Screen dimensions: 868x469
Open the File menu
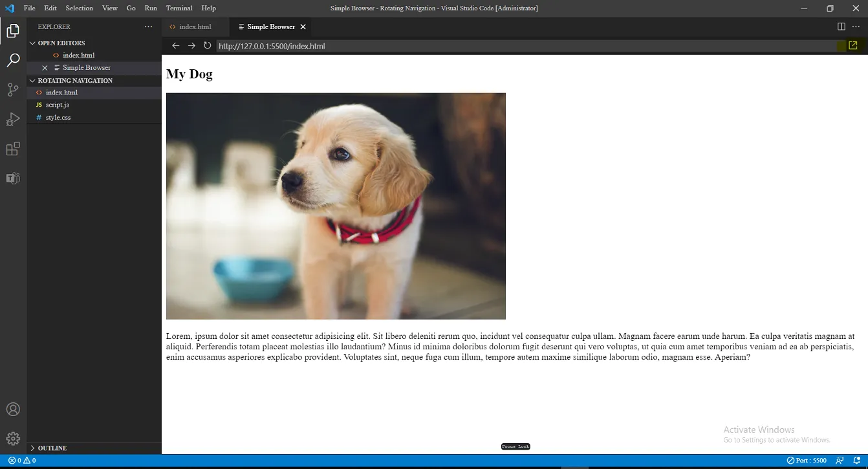click(x=29, y=8)
